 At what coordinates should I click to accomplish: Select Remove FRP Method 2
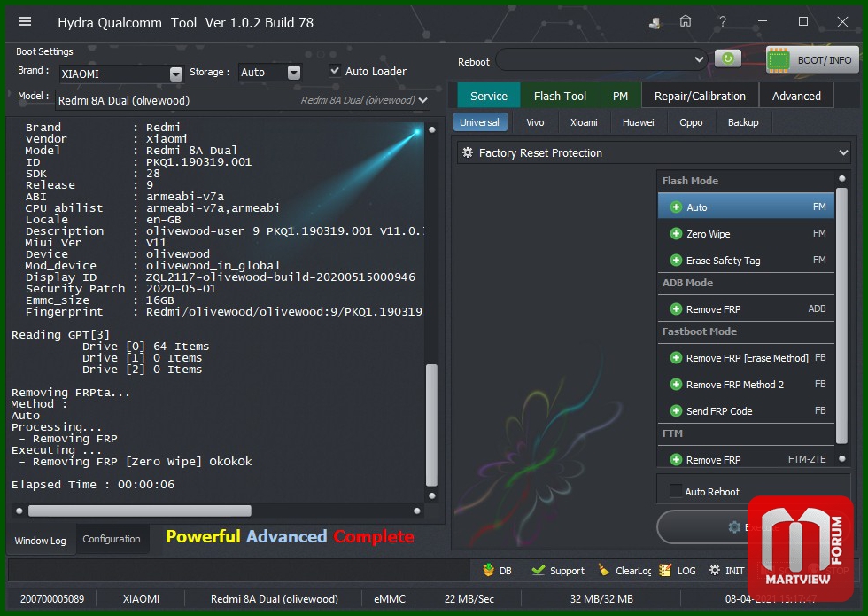coord(746,384)
